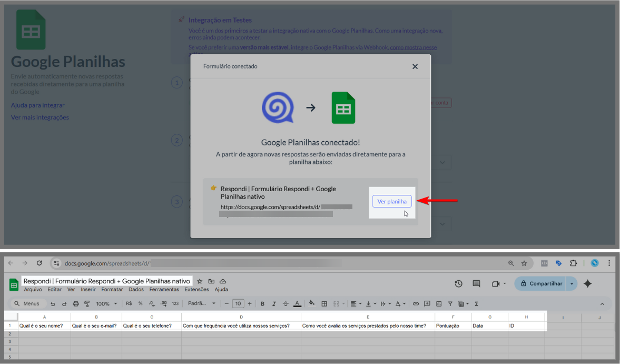Image resolution: width=620 pixels, height=364 pixels.
Task: Bookmark page with address bar star
Action: tap(524, 263)
